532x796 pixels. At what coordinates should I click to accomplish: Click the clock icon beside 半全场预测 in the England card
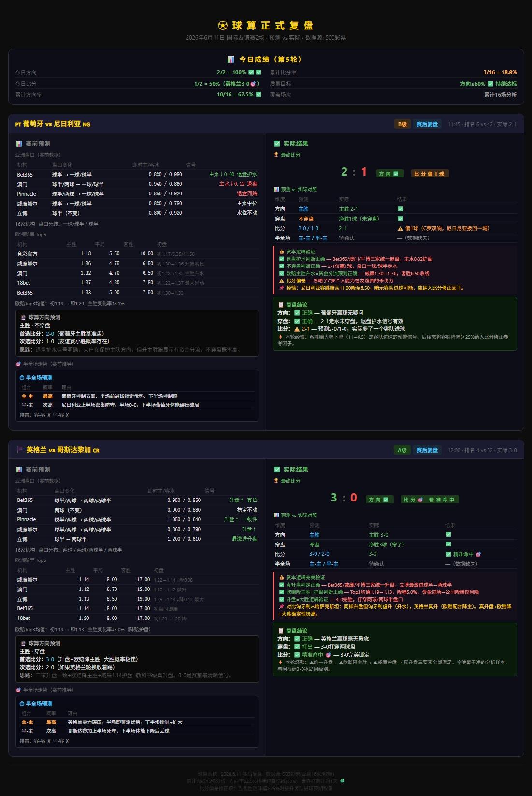tap(22, 704)
